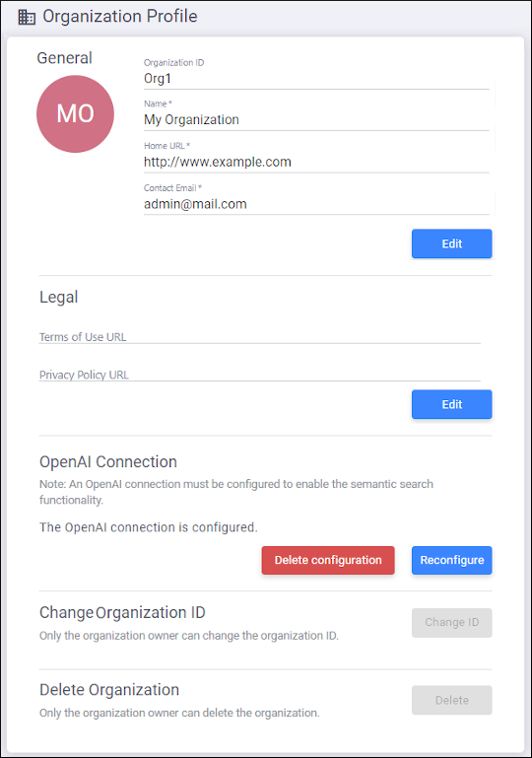Click the Terms of Use URL field
The width and height of the screenshot is (532, 758).
(x=260, y=336)
